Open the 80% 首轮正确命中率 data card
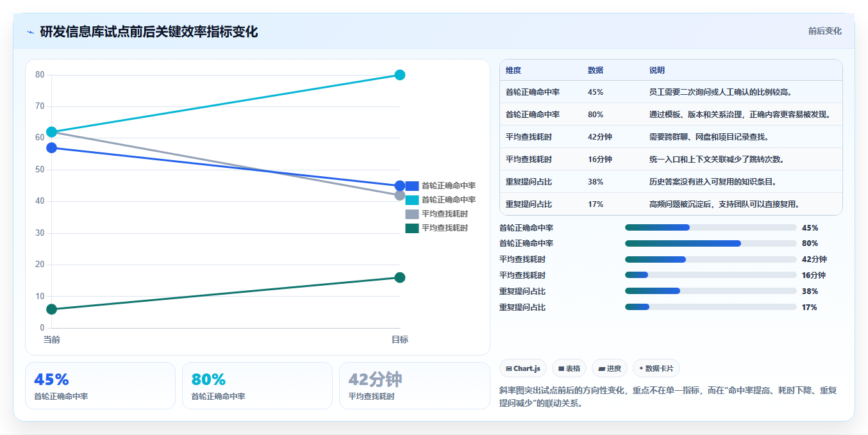The width and height of the screenshot is (868, 435). click(257, 386)
